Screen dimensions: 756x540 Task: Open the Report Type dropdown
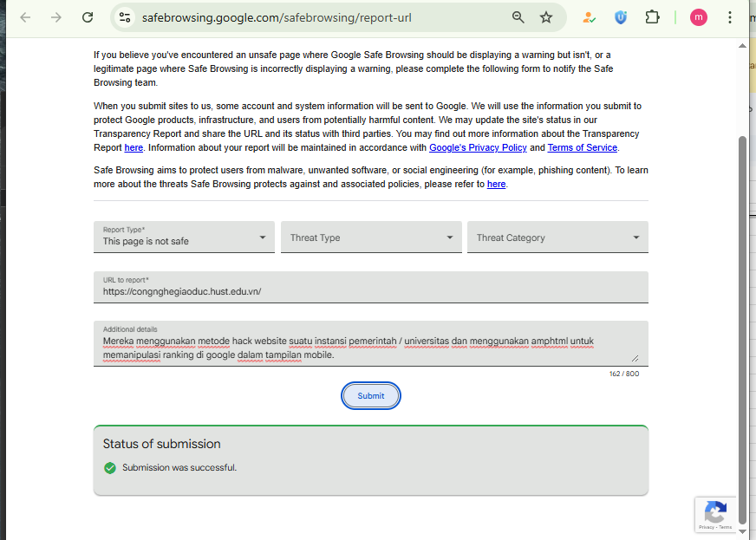(x=184, y=237)
